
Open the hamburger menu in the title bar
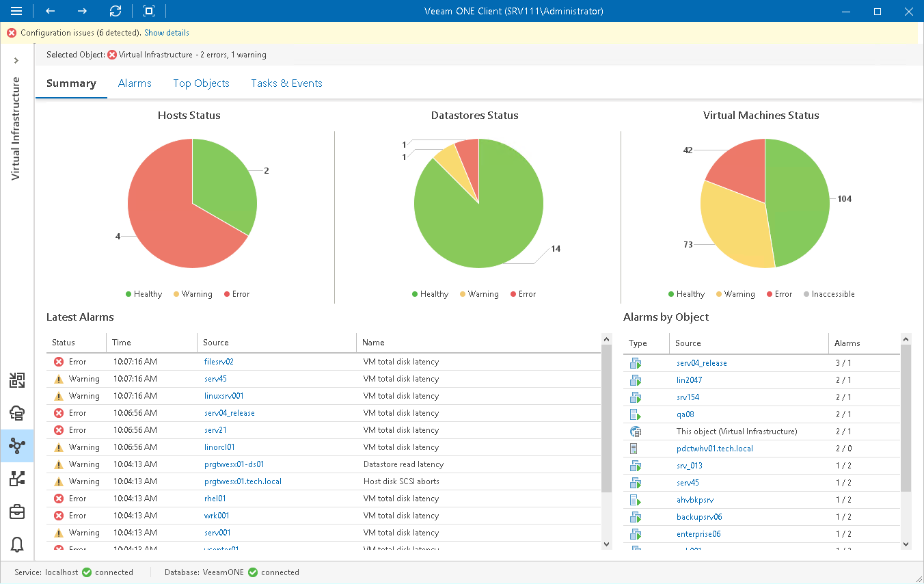pos(17,11)
